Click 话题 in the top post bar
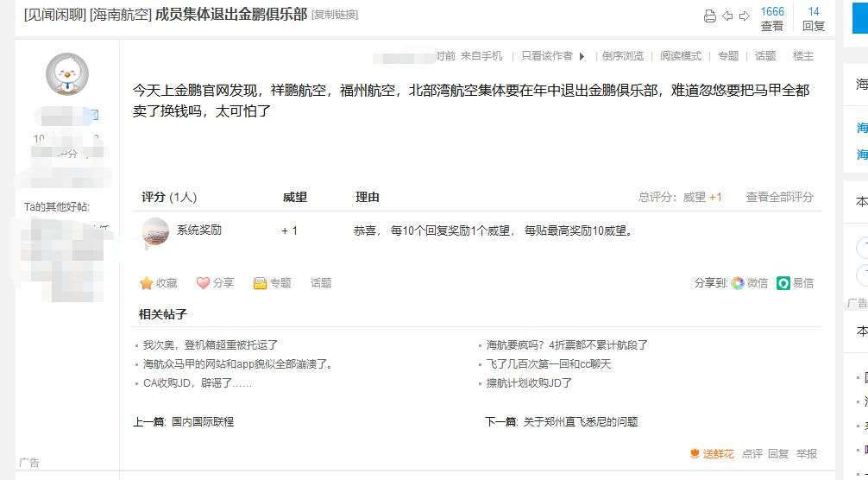The height and width of the screenshot is (480, 868). (765, 56)
